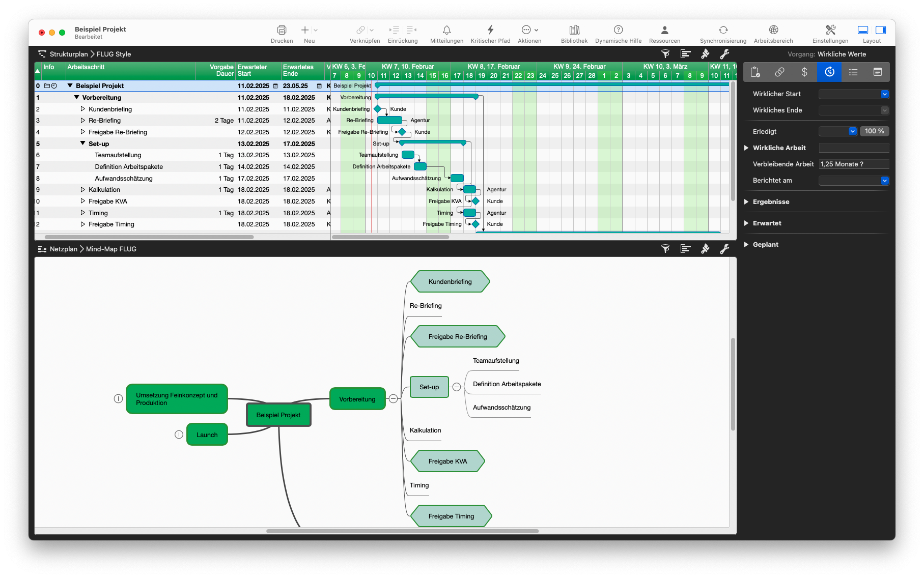Open the Erledigt value dropdown

pyautogui.click(x=852, y=131)
